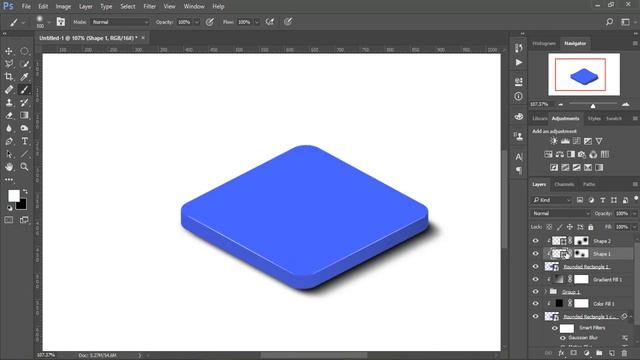Toggle pressure for size in options bar
The height and width of the screenshot is (360, 640).
click(288, 22)
